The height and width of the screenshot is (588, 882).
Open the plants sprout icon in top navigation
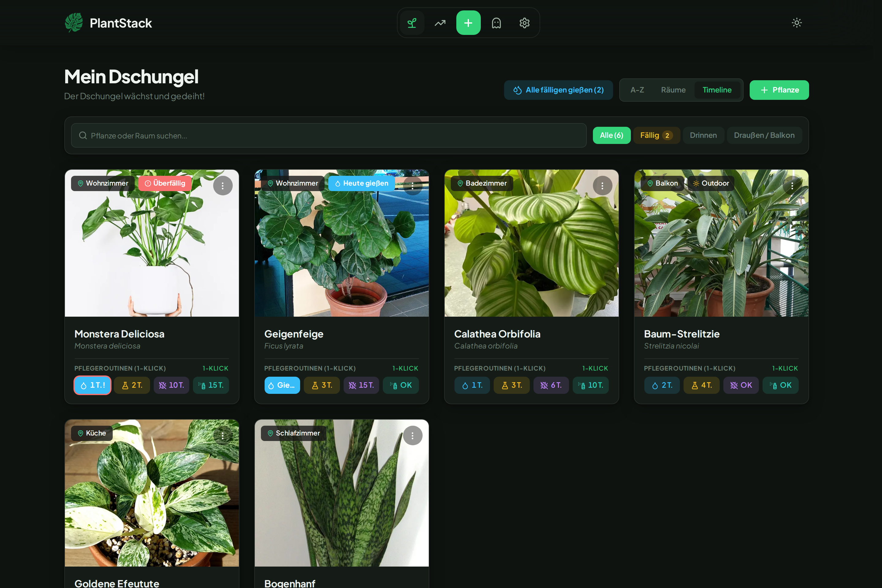(412, 23)
